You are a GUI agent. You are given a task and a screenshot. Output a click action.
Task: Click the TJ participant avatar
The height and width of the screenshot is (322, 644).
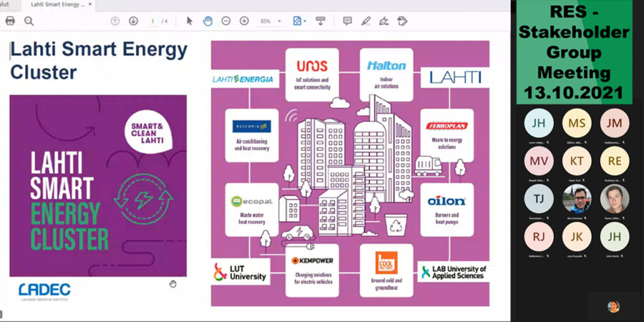coord(539,199)
